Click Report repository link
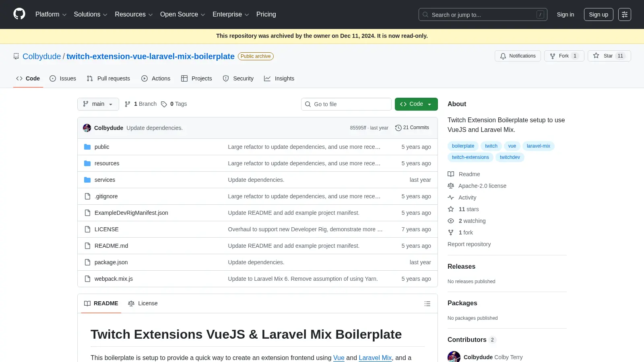644x362 pixels. point(469,244)
